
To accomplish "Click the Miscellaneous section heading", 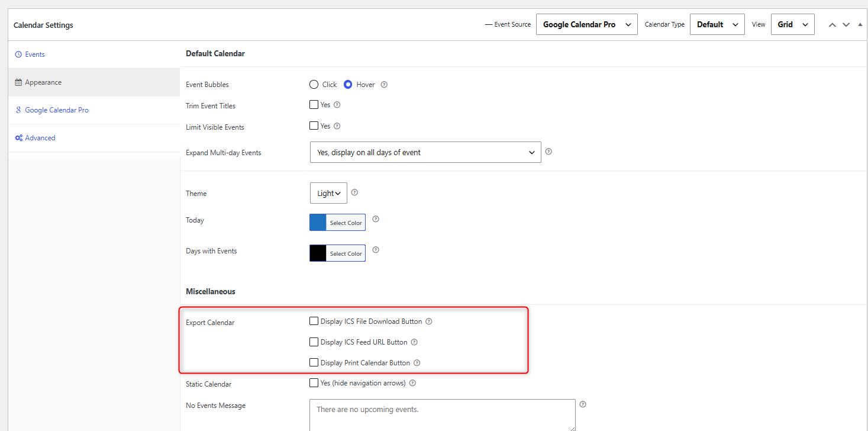I will tap(211, 291).
